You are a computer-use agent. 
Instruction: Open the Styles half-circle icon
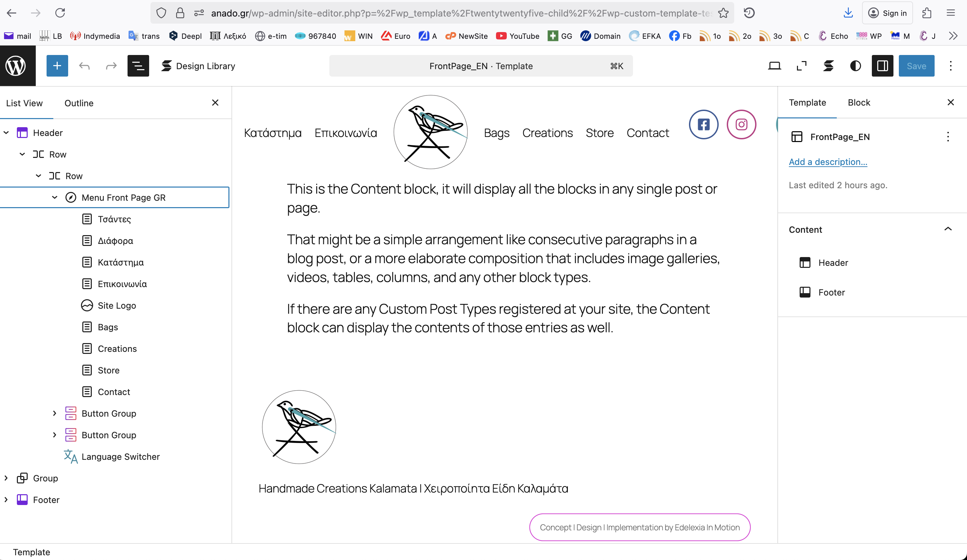855,66
